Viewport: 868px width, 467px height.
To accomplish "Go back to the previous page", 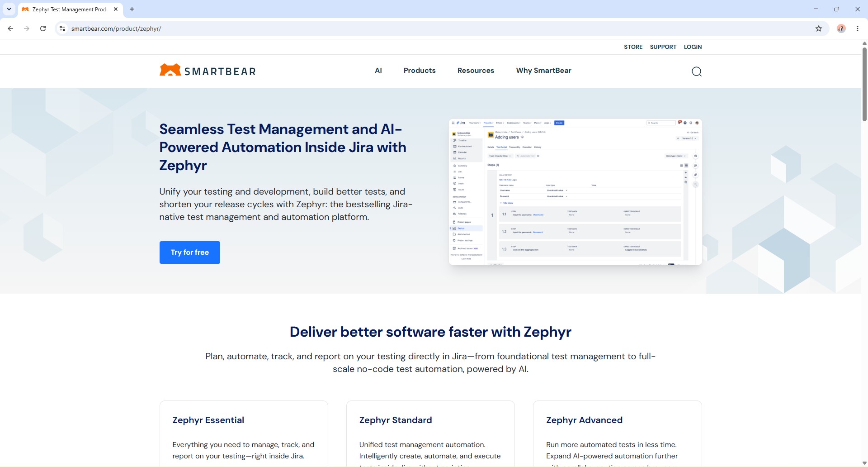I will tap(10, 29).
